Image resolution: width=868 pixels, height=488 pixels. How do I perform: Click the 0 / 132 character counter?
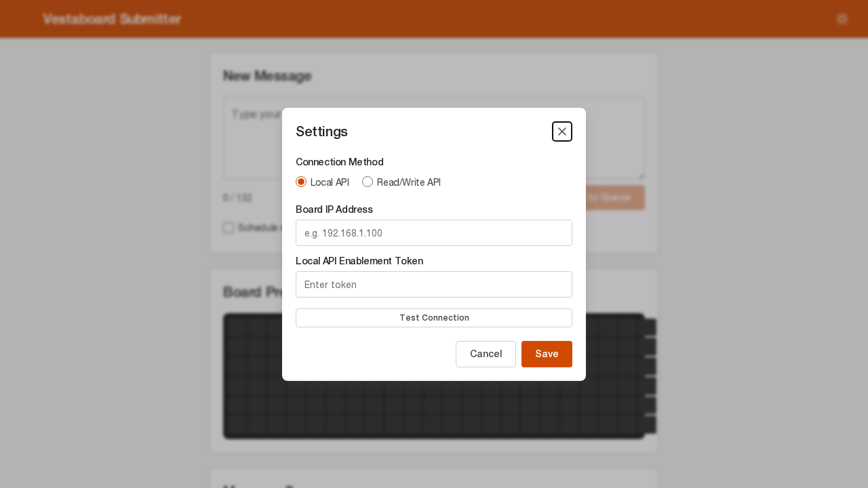pyautogui.click(x=237, y=198)
